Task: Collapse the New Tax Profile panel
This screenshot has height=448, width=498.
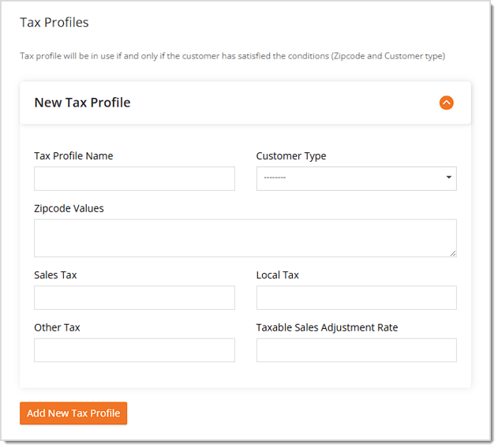Action: tap(446, 103)
